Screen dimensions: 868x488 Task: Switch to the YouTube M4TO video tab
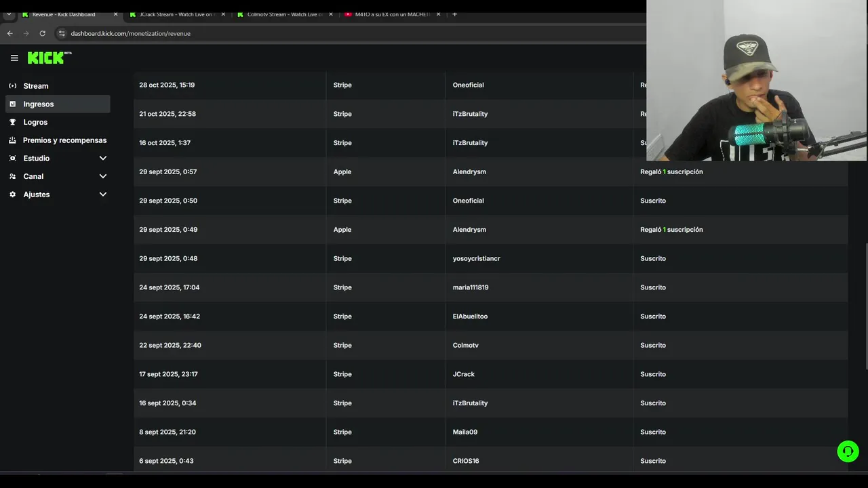click(x=393, y=14)
